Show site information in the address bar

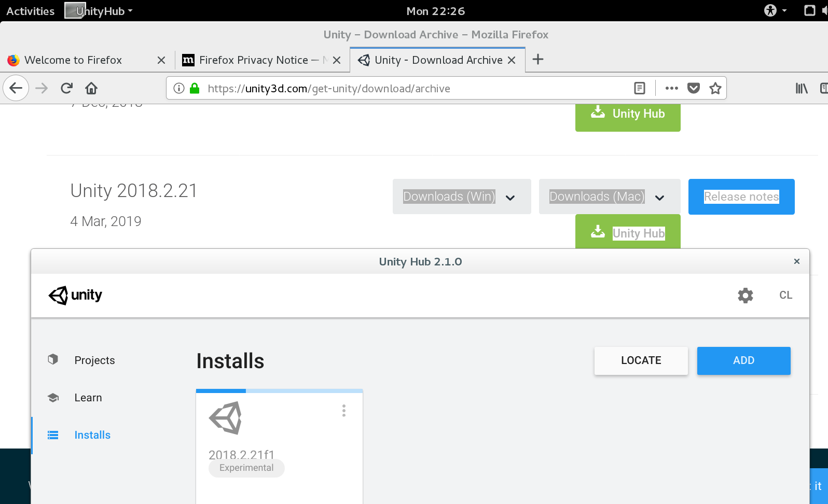[x=179, y=88]
